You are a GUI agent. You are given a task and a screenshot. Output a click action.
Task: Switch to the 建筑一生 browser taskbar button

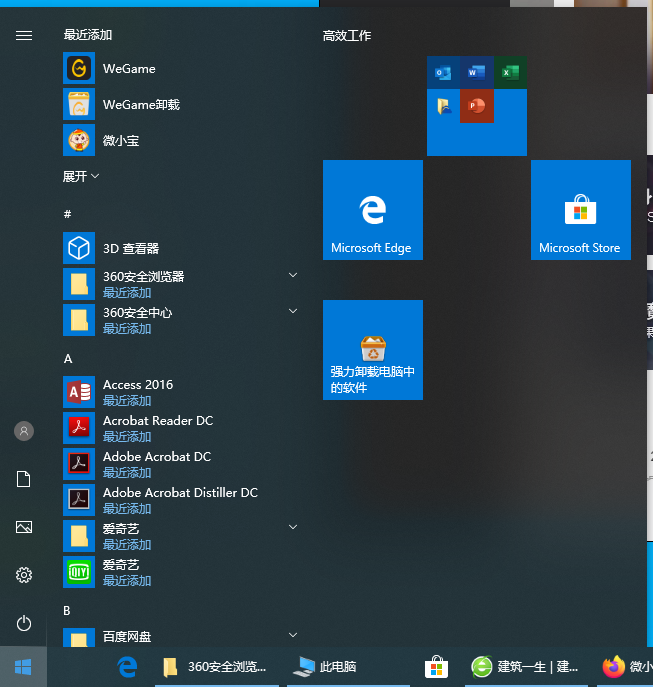526,667
